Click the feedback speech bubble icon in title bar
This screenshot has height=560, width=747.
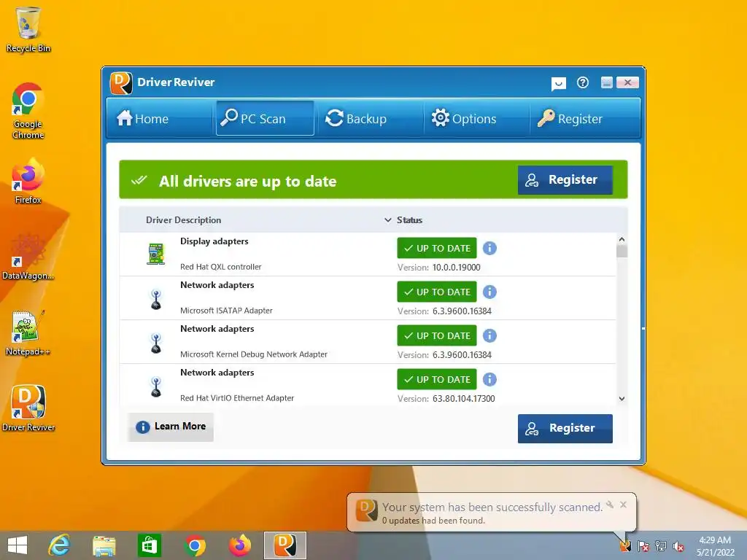tap(558, 84)
